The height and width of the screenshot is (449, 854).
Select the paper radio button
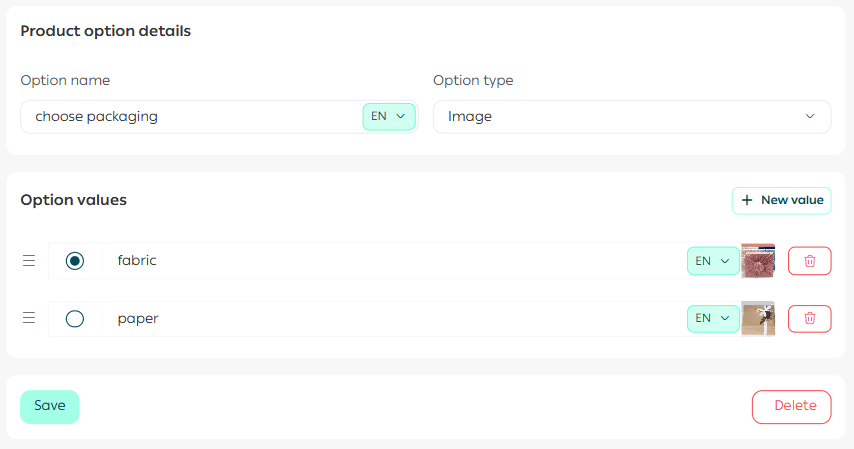tap(75, 319)
